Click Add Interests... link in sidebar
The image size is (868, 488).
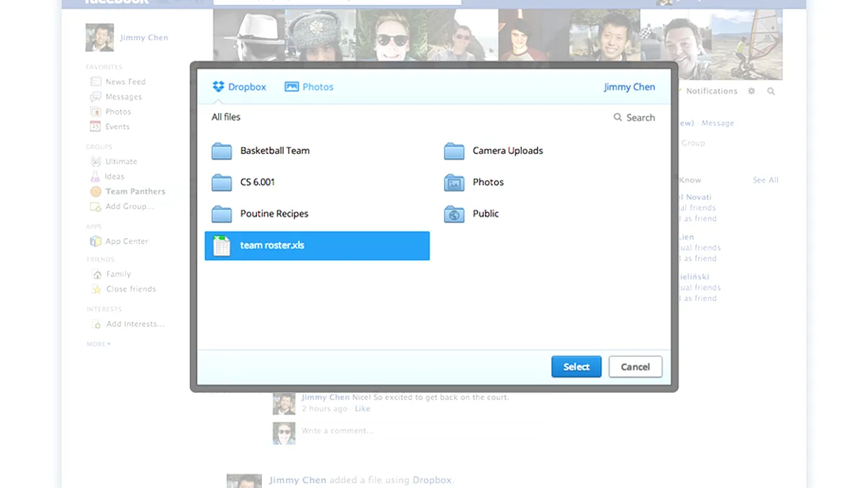click(135, 325)
